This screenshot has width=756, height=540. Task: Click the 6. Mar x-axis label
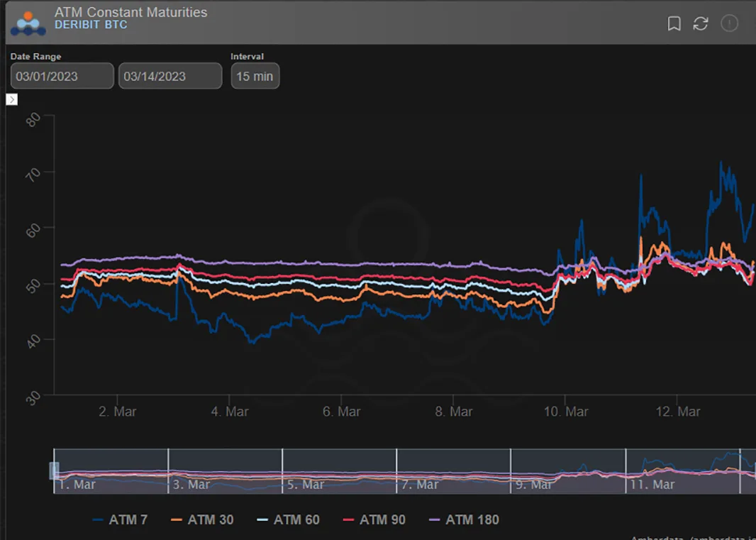pyautogui.click(x=341, y=412)
